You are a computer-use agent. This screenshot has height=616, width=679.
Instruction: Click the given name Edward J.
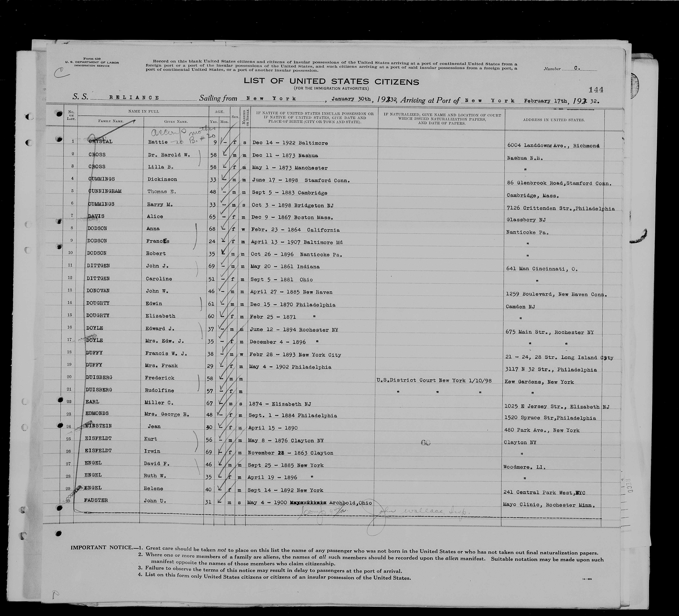point(160,328)
